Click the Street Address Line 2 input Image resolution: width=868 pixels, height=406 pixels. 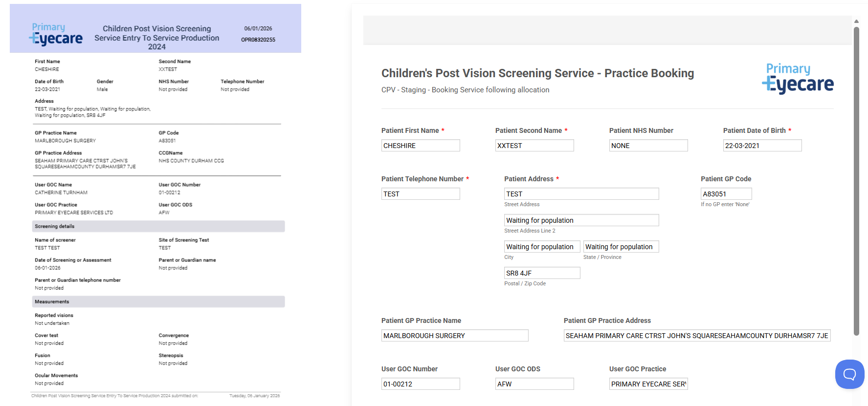581,220
